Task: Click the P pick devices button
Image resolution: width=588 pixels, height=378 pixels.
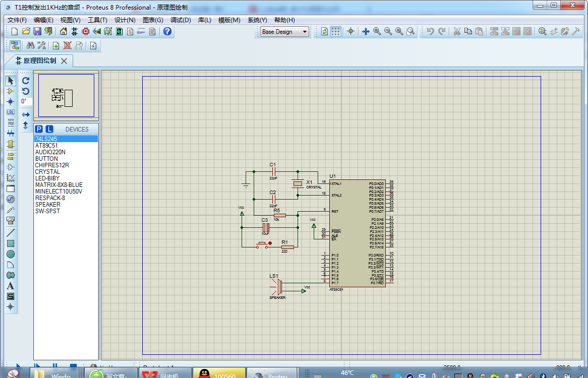Action: [x=39, y=129]
